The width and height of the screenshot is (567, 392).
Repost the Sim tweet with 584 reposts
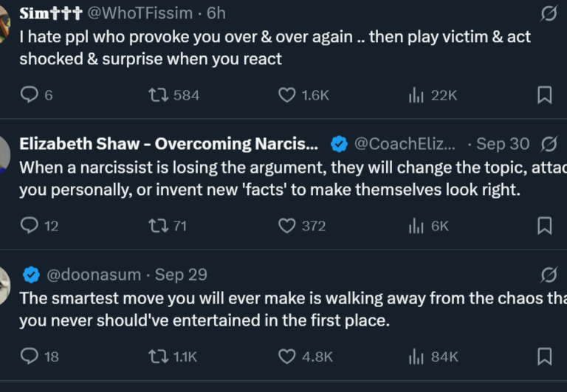(x=157, y=95)
